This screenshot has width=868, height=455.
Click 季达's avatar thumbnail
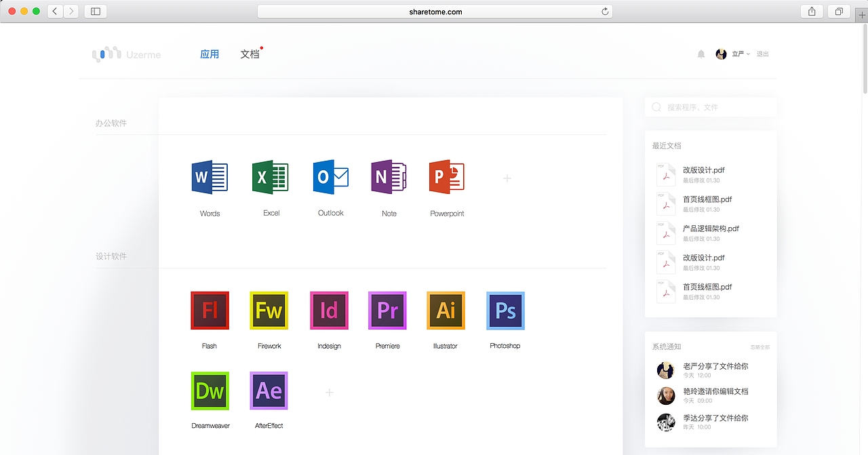click(666, 422)
